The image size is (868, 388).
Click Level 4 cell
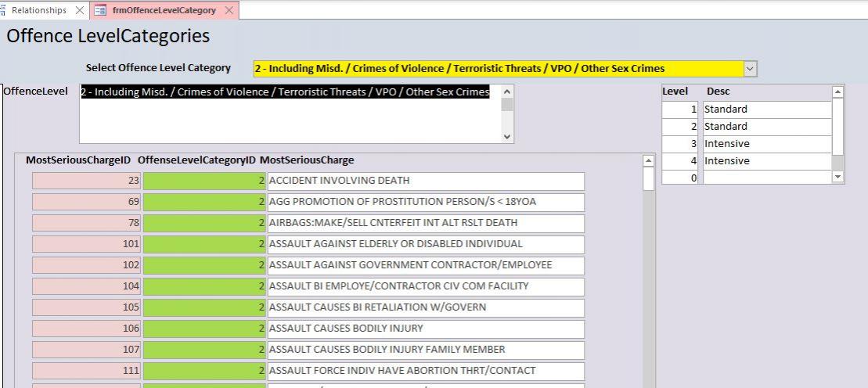[680, 161]
